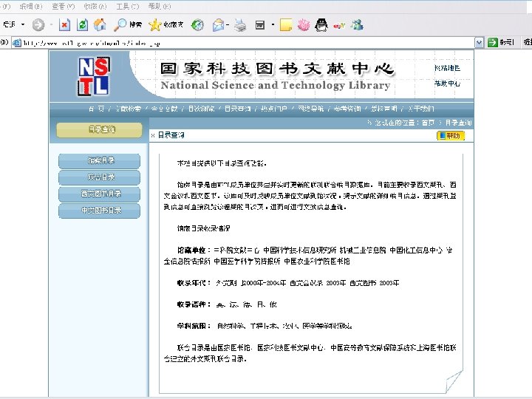Click 目次浏览 in site navigation bar
Image resolution: width=532 pixels, height=399 pixels.
click(x=201, y=109)
